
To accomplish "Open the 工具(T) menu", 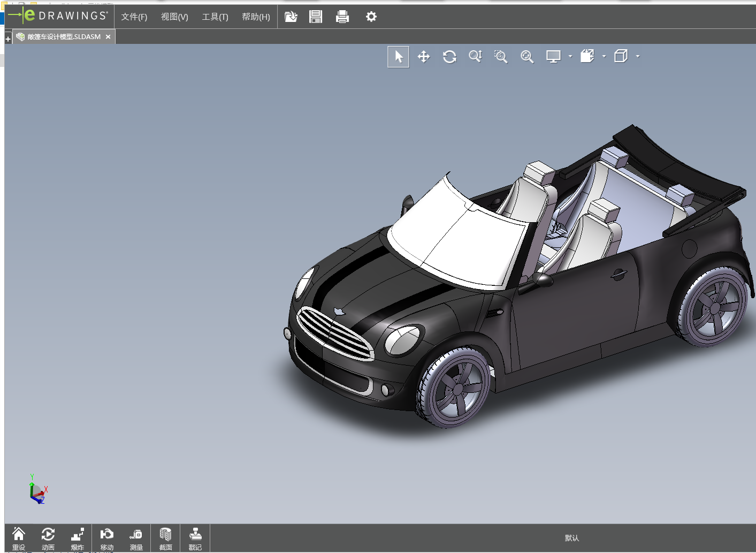I will pyautogui.click(x=215, y=17).
